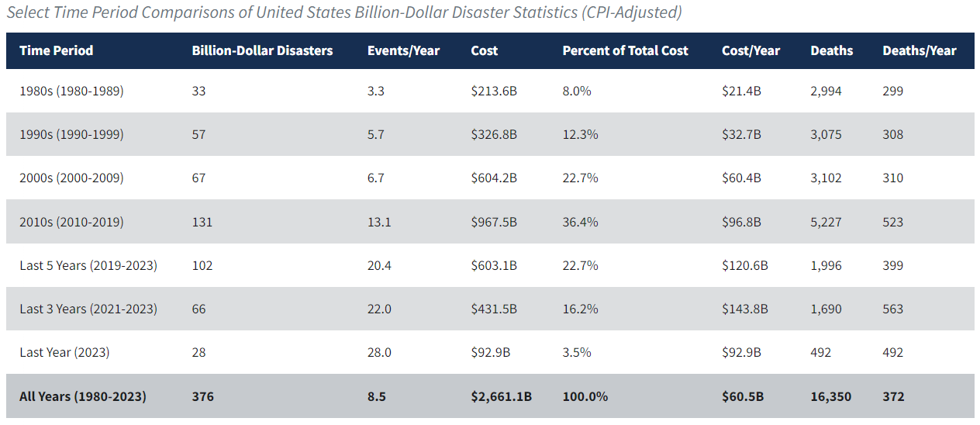The width and height of the screenshot is (980, 425).
Task: Click the 1990s (1990-1999) row label
Action: (x=71, y=135)
